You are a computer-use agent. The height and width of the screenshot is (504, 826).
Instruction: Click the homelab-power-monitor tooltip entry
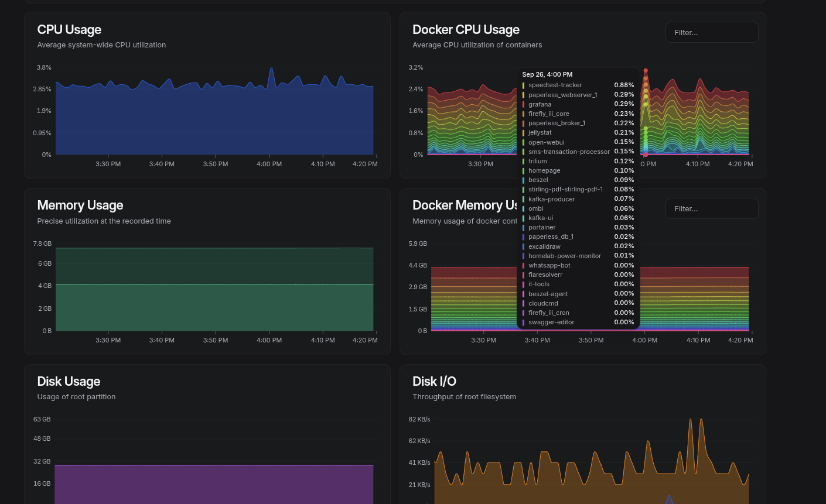(564, 256)
